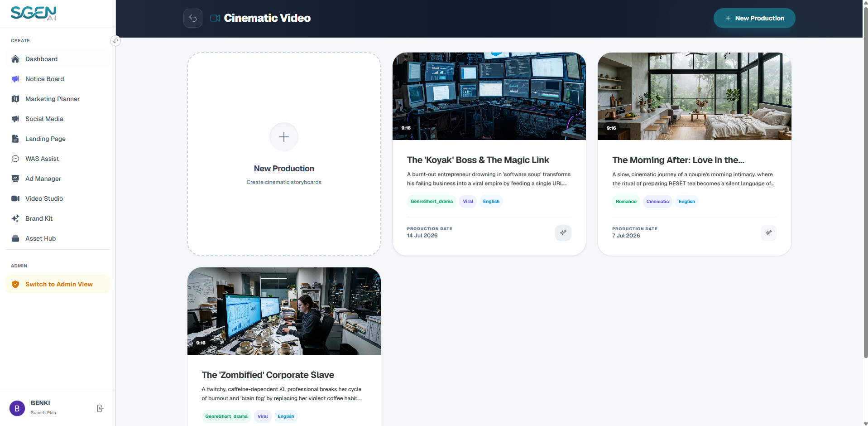Open Dashboard in the sidebar
This screenshot has width=868, height=426.
[58, 59]
